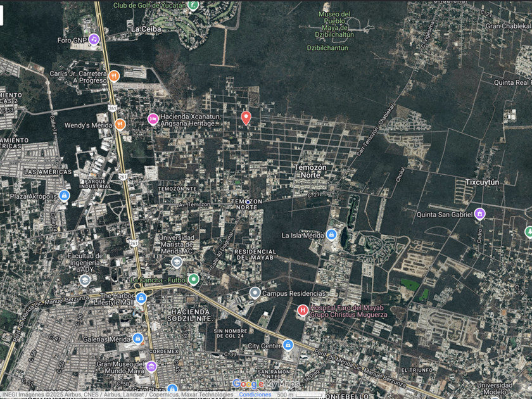Image resolution: width=532 pixels, height=399 pixels.
Task: Click SIN NOMBRE DE COL 24 label
Action: point(229,334)
